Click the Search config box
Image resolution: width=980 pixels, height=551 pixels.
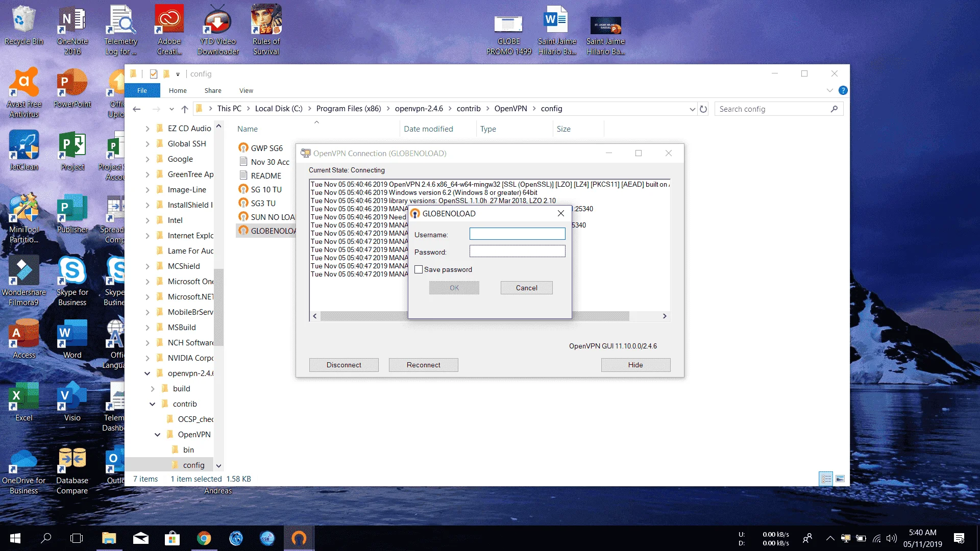778,109
